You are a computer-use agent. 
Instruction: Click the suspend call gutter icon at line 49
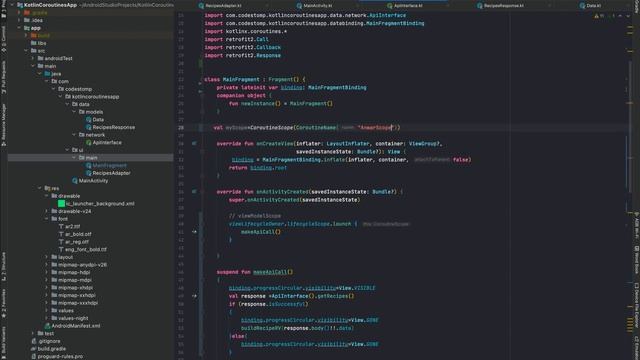[194, 296]
